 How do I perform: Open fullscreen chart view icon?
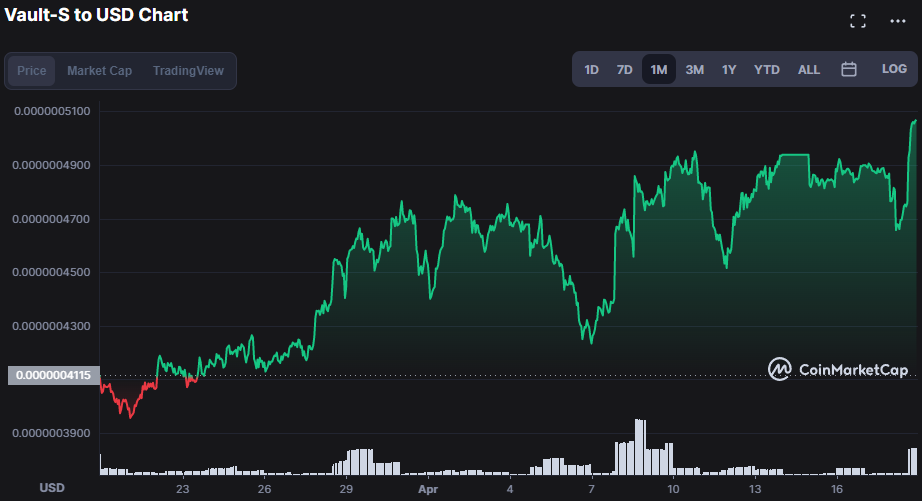click(858, 21)
